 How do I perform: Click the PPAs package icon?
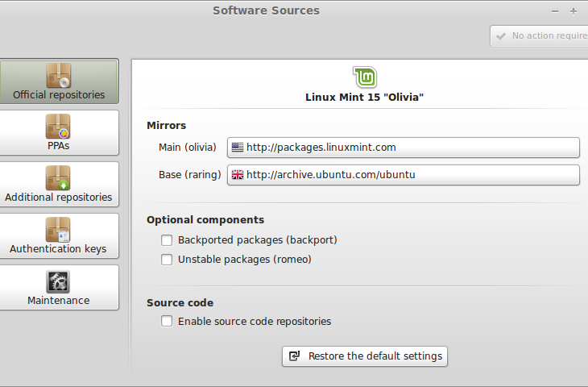[x=58, y=127]
